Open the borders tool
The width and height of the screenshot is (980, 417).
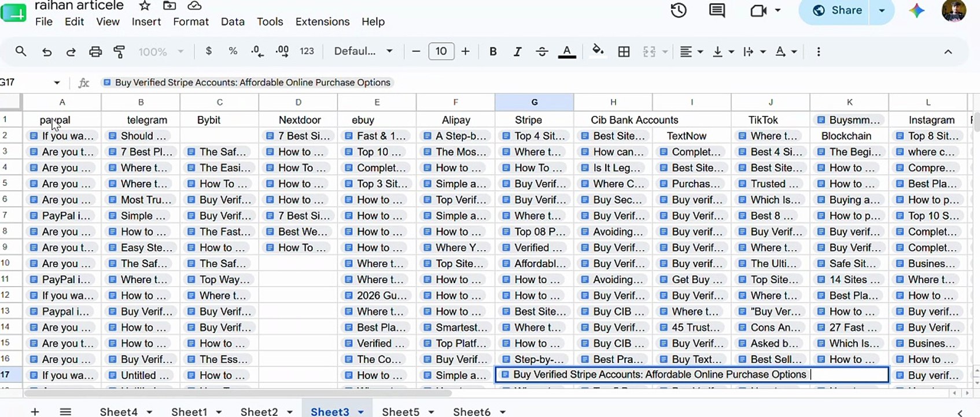(624, 52)
